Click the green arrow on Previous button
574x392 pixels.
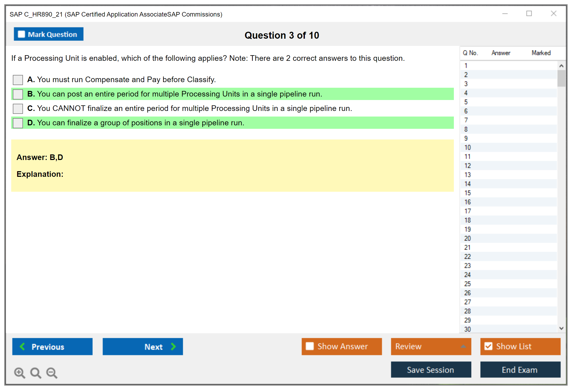point(22,346)
